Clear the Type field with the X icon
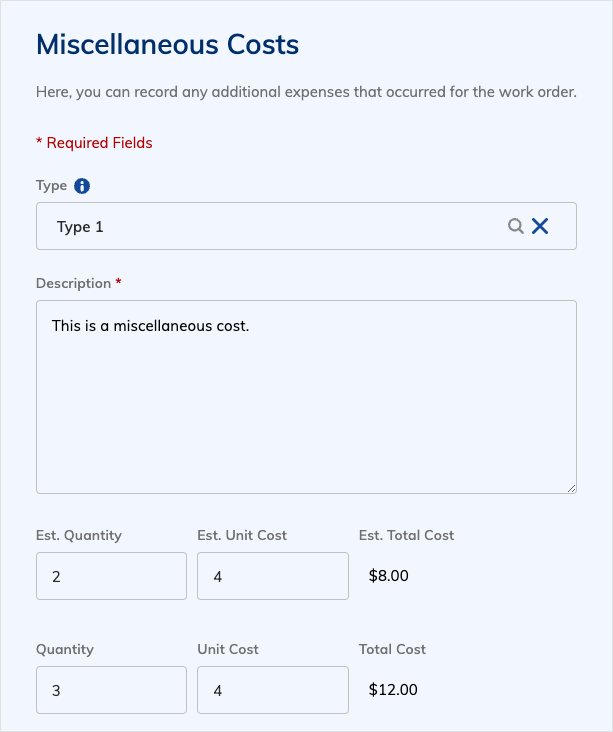Image resolution: width=613 pixels, height=732 pixels. coord(540,226)
